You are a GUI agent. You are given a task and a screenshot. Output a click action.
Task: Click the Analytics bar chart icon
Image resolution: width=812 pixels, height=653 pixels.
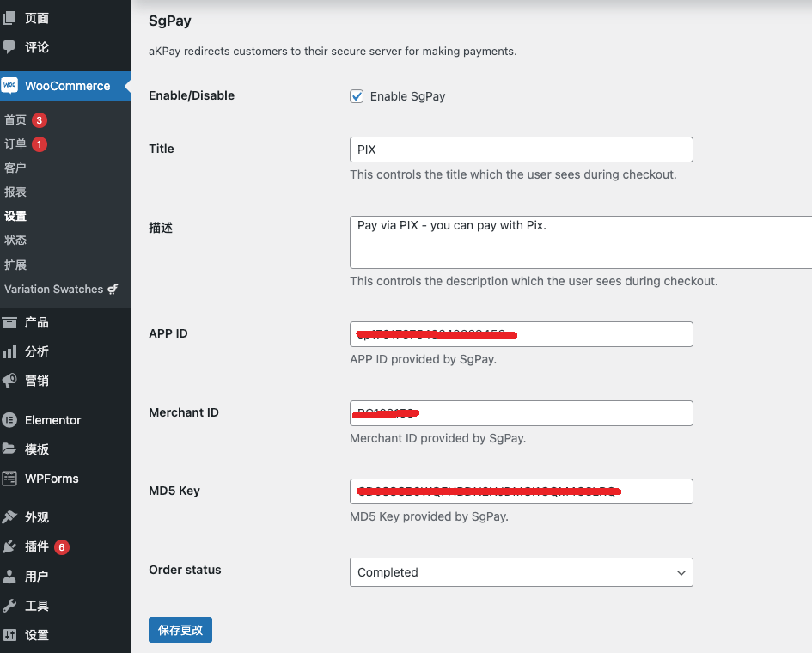(9, 351)
